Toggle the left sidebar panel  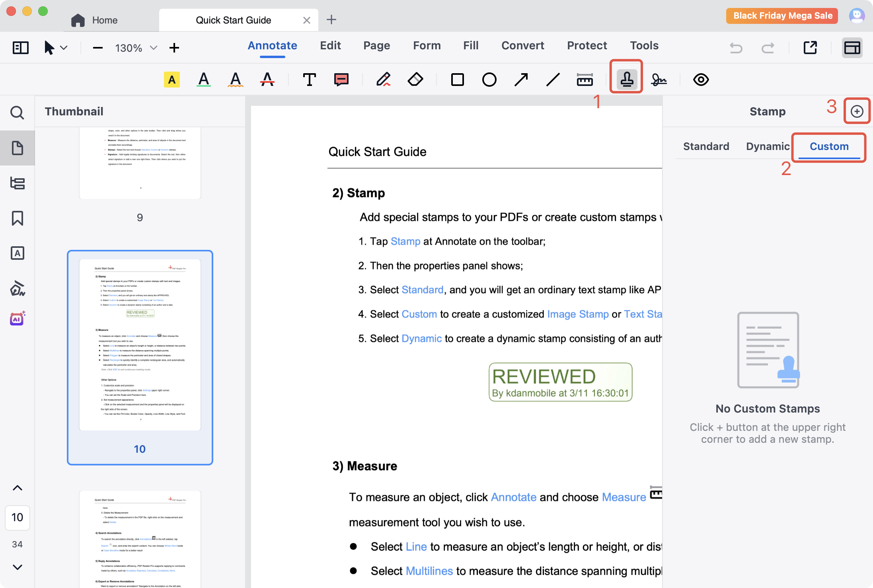(20, 48)
